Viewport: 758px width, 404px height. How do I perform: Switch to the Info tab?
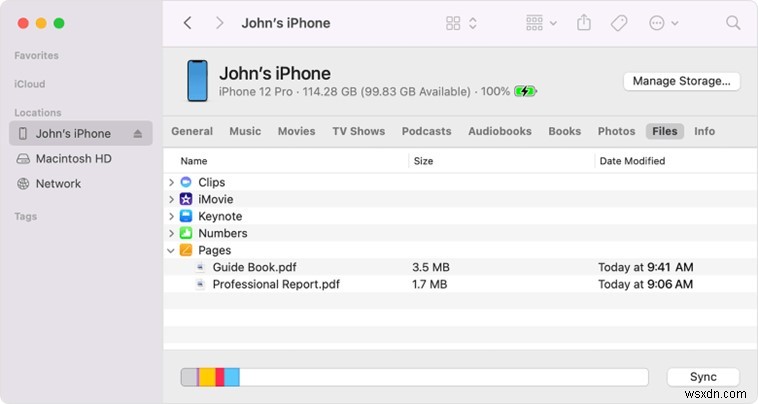pyautogui.click(x=704, y=131)
